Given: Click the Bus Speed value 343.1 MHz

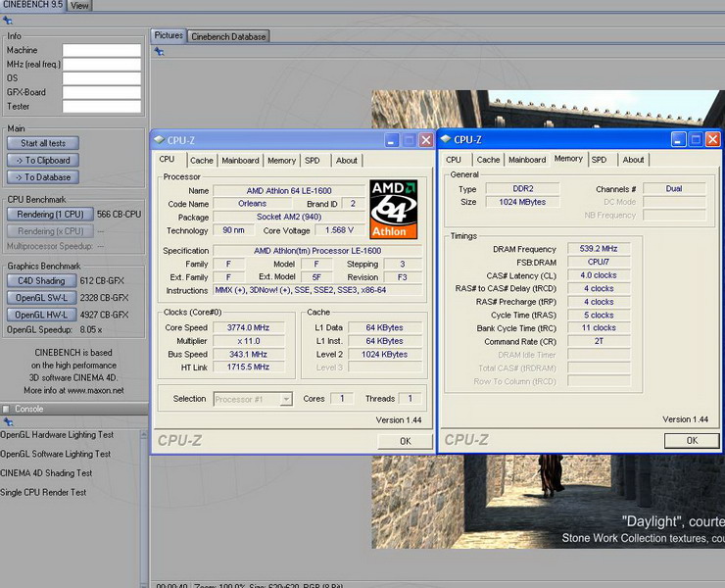Looking at the screenshot, I should pyautogui.click(x=248, y=355).
